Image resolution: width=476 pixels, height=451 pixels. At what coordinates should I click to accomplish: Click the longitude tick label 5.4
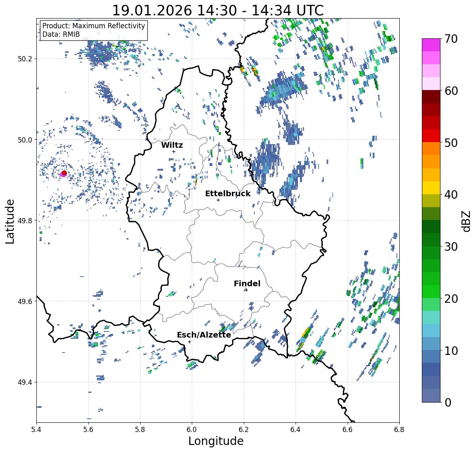point(36,429)
